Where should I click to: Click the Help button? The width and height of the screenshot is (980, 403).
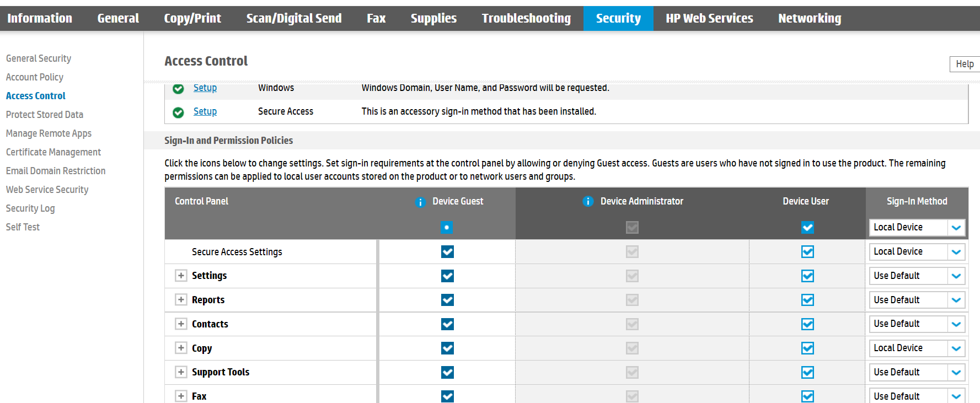(x=965, y=64)
